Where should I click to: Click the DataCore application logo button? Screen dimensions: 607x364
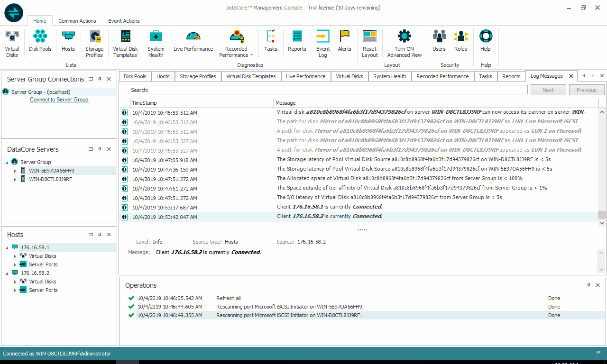pos(14,12)
